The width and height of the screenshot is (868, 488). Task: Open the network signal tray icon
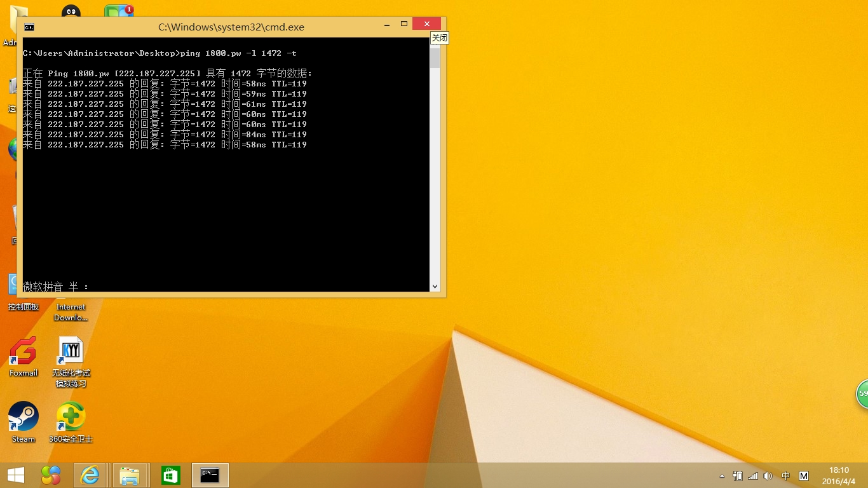tap(753, 476)
